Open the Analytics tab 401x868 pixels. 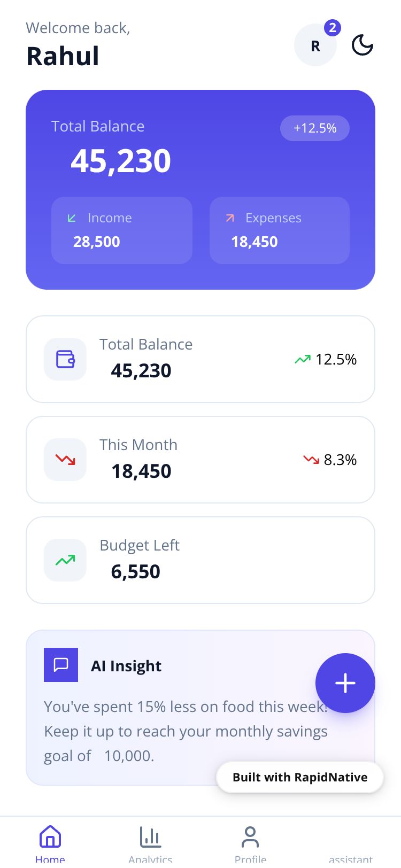150,842
